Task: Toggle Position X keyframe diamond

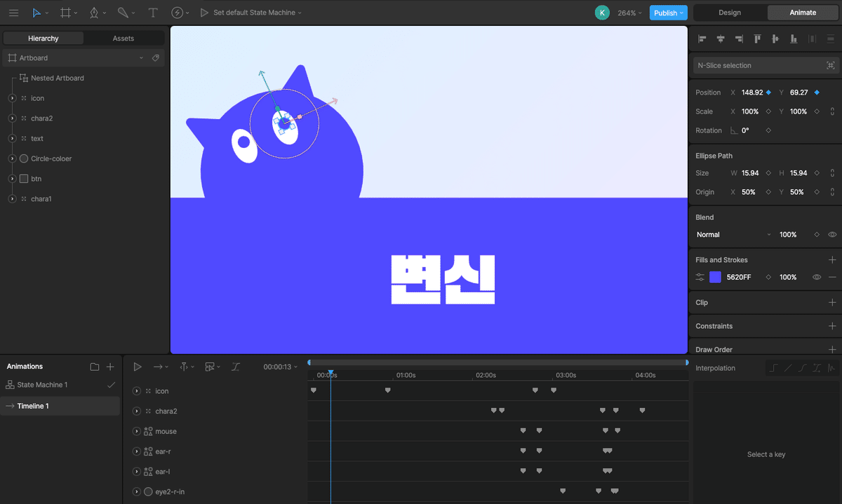Action: [768, 93]
